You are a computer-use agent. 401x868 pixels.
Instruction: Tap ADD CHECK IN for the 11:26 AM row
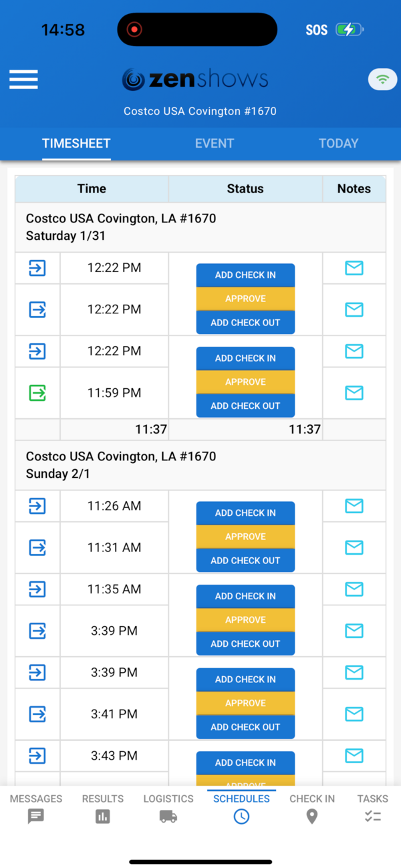[x=245, y=513]
